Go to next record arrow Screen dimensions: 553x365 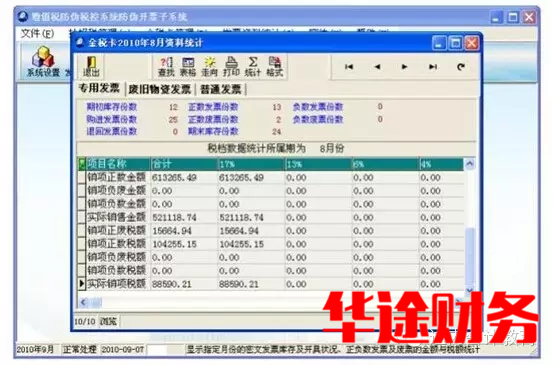tap(405, 67)
